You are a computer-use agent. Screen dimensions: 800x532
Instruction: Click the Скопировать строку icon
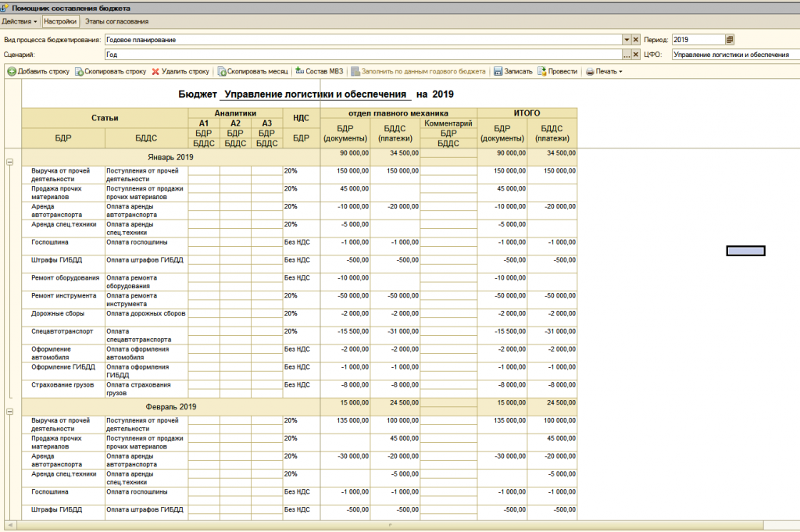coord(79,71)
